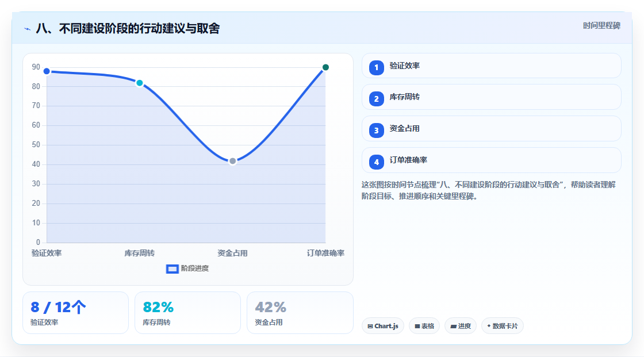Click the x-axis label 资金占用
644x357 pixels.
click(x=232, y=253)
